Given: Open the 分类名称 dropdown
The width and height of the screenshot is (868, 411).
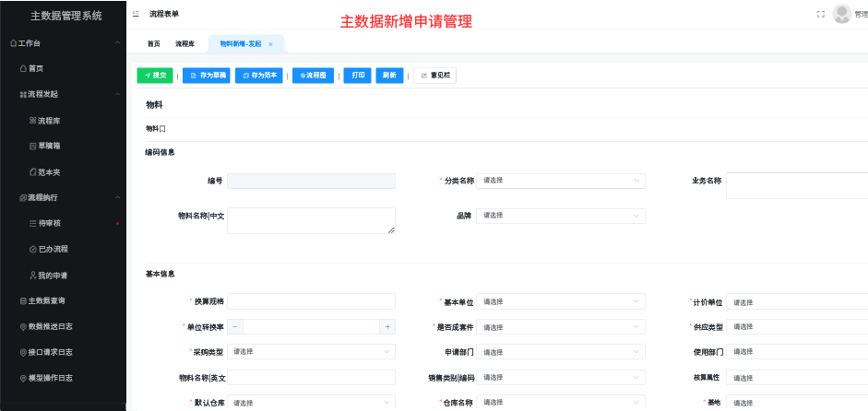Looking at the screenshot, I should 560,181.
